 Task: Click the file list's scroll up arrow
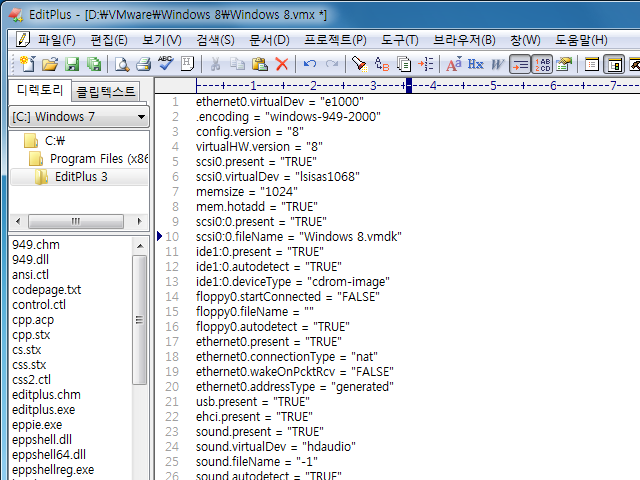[x=140, y=246]
